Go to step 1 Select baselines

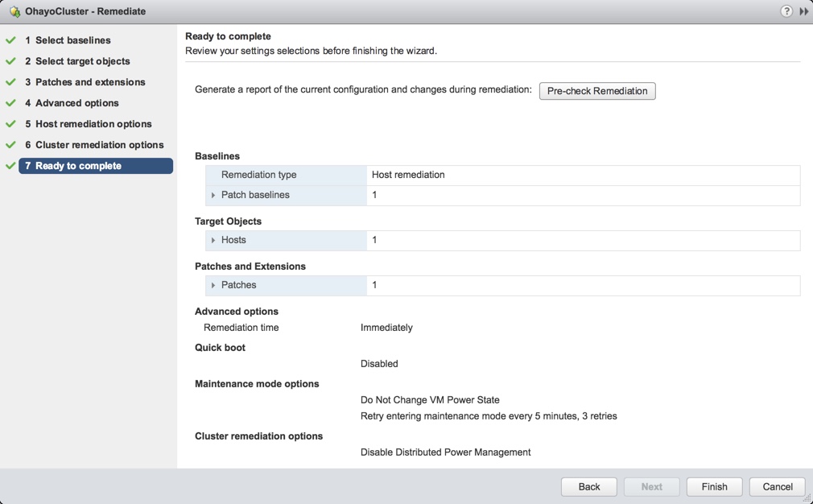click(72, 40)
